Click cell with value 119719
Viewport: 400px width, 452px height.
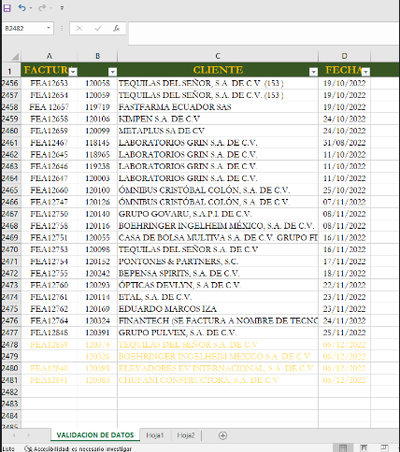coord(98,107)
